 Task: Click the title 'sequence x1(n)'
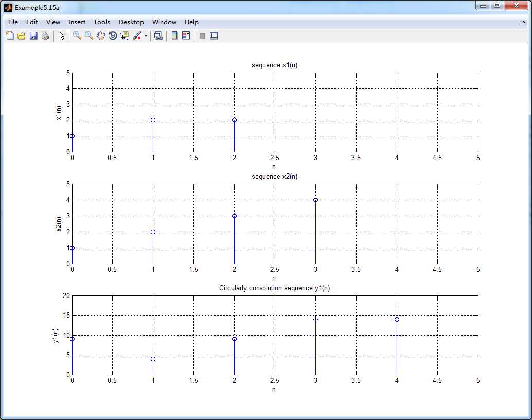tap(274, 65)
